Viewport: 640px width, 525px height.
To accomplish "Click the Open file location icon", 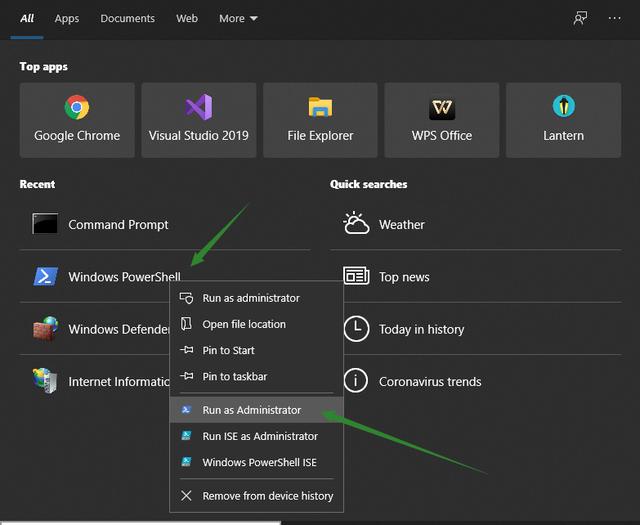I will coord(186,324).
